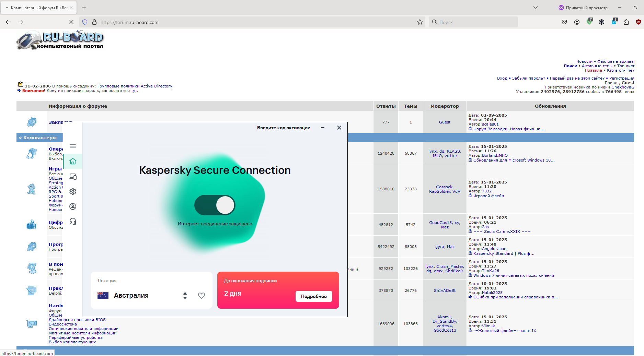Open Zed's Cafe v.XXIX topic
Image resolution: width=644 pixels, height=356 pixels.
point(502,232)
